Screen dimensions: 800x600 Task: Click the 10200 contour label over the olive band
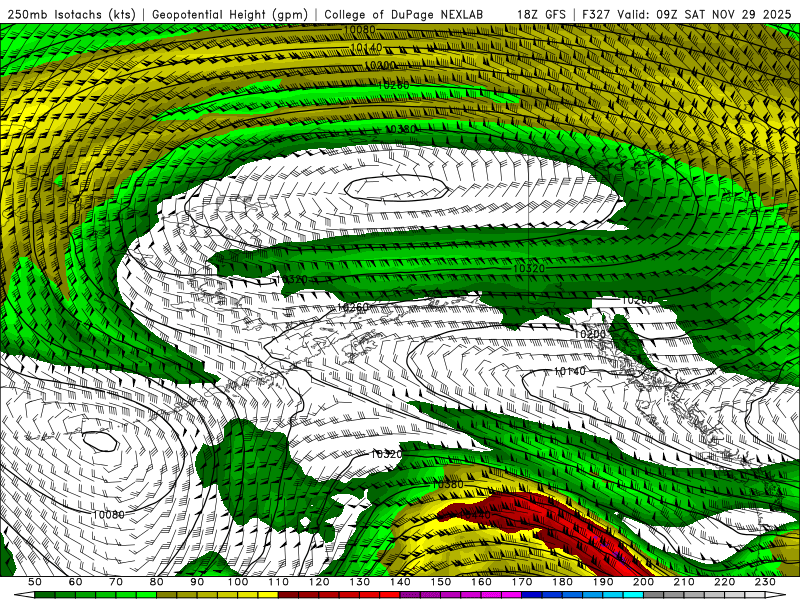[381, 66]
